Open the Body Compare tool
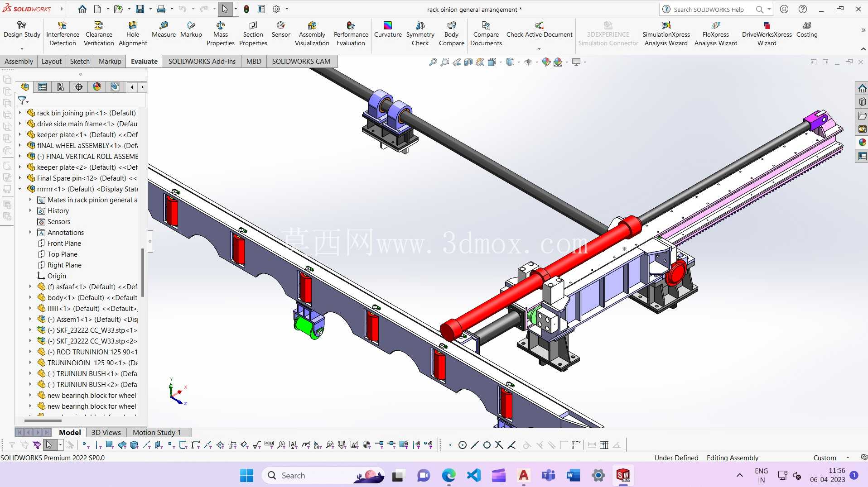 tap(451, 34)
